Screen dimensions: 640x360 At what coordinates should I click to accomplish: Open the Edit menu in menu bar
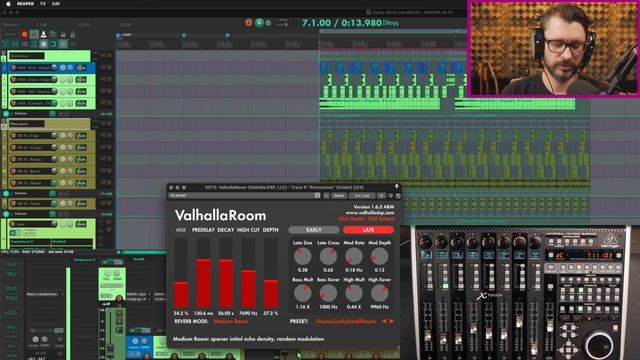56,4
